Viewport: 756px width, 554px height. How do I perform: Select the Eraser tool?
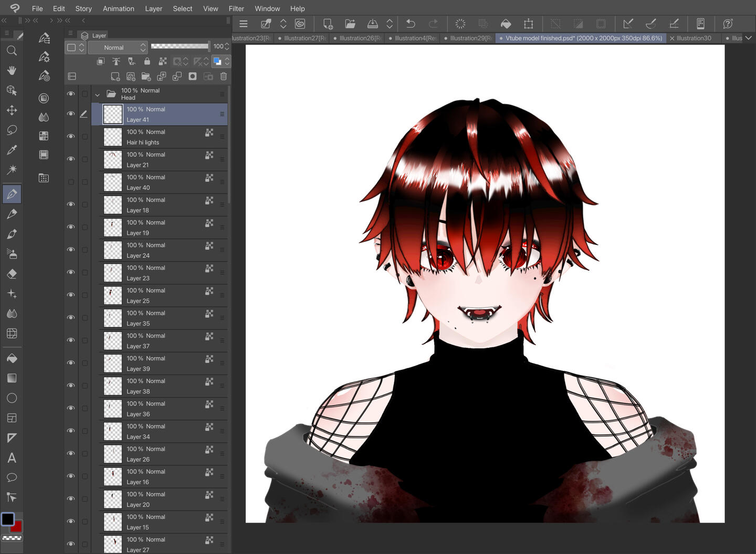(x=12, y=274)
